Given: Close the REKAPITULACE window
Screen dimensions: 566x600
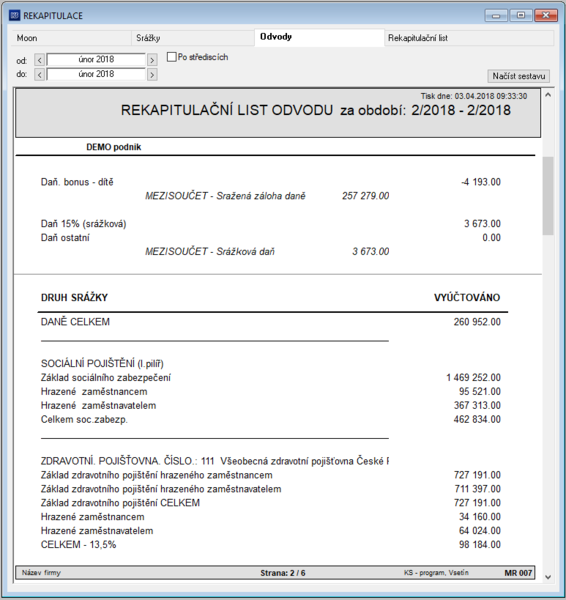Looking at the screenshot, I should coord(546,15).
